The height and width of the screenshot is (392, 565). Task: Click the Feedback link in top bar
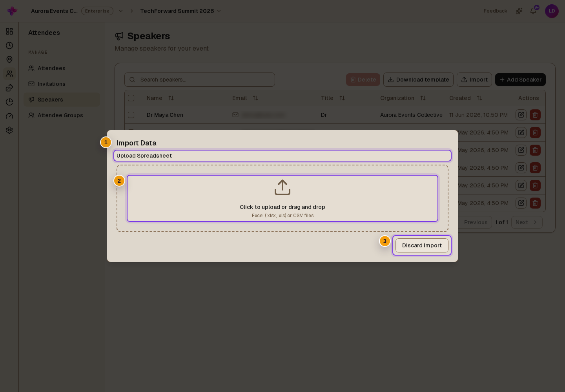click(x=495, y=11)
